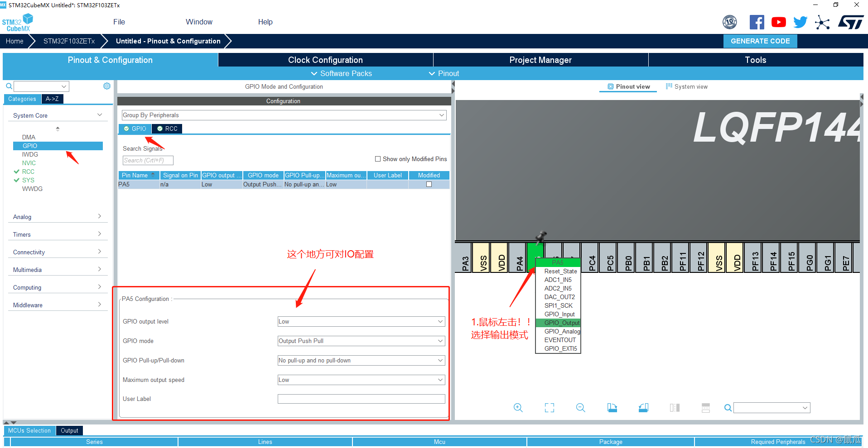Image resolution: width=868 pixels, height=448 pixels.
Task: Click into the User Label field
Action: (361, 399)
